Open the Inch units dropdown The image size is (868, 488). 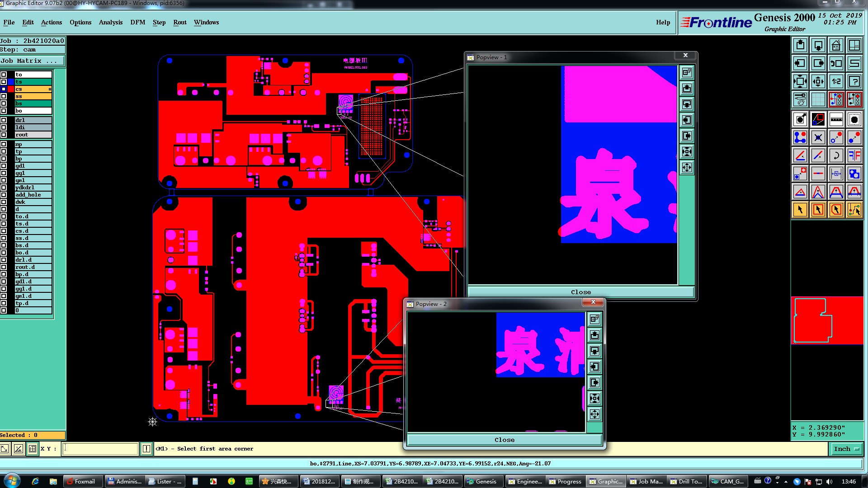(x=846, y=449)
